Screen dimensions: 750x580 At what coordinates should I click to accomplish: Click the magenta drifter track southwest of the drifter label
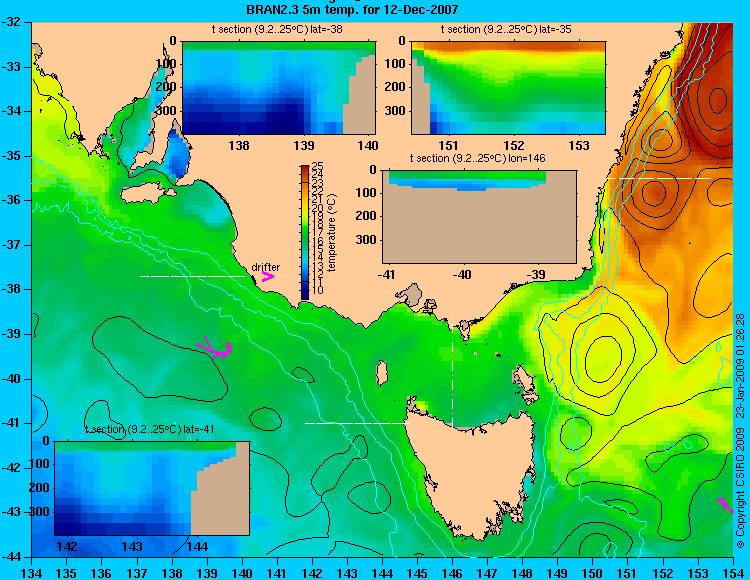pyautogui.click(x=215, y=348)
